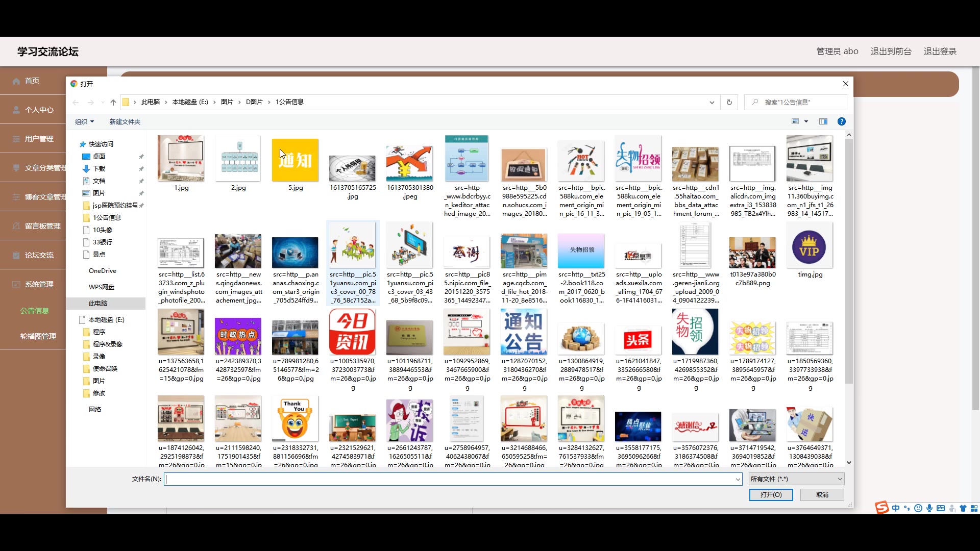Toggle the preview pane icon
The height and width of the screenshot is (551, 980).
pyautogui.click(x=823, y=121)
